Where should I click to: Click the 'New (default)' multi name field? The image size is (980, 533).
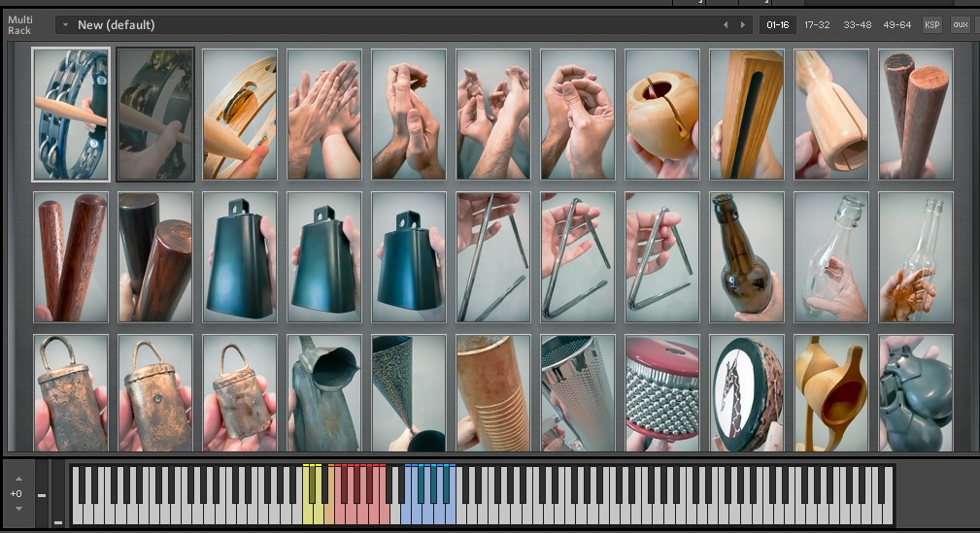coord(117,25)
